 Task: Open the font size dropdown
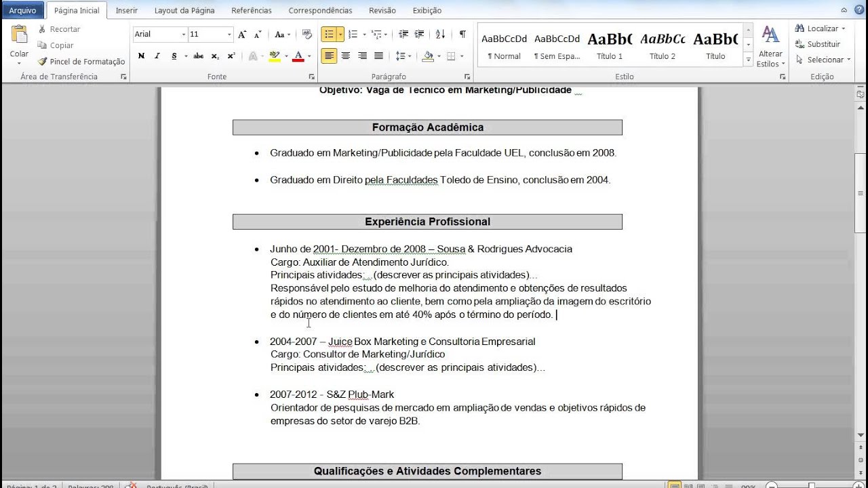coord(230,34)
